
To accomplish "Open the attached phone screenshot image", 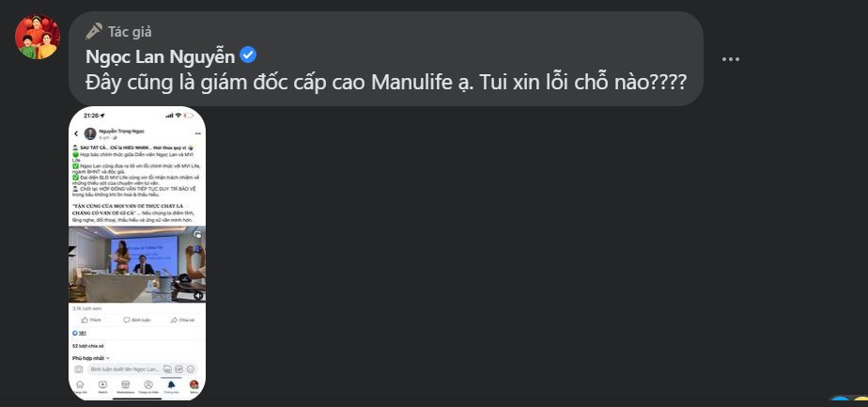I will [137, 253].
